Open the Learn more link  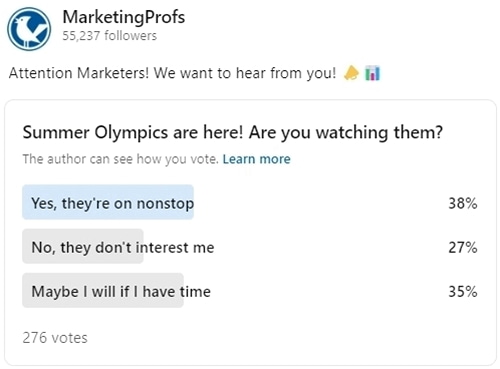point(256,159)
